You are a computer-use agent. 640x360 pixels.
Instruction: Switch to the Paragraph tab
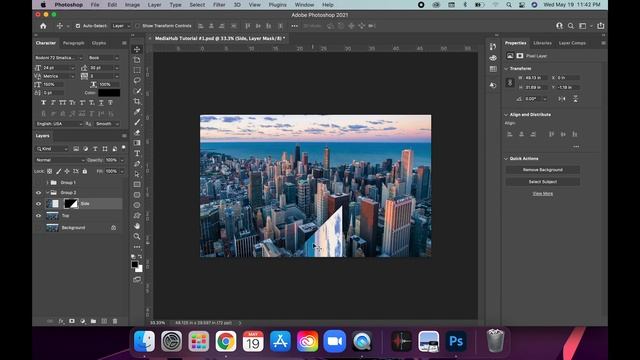73,43
